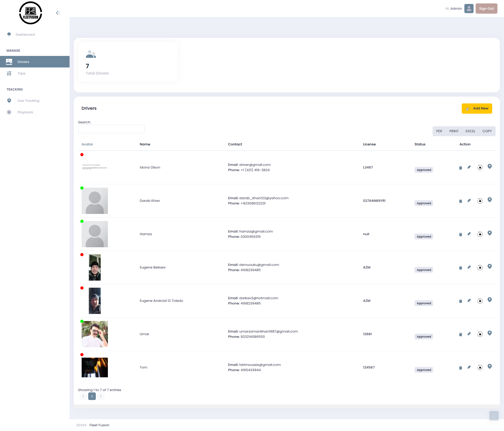
Task: Click pencil edit icon for Tom
Action: (469, 367)
